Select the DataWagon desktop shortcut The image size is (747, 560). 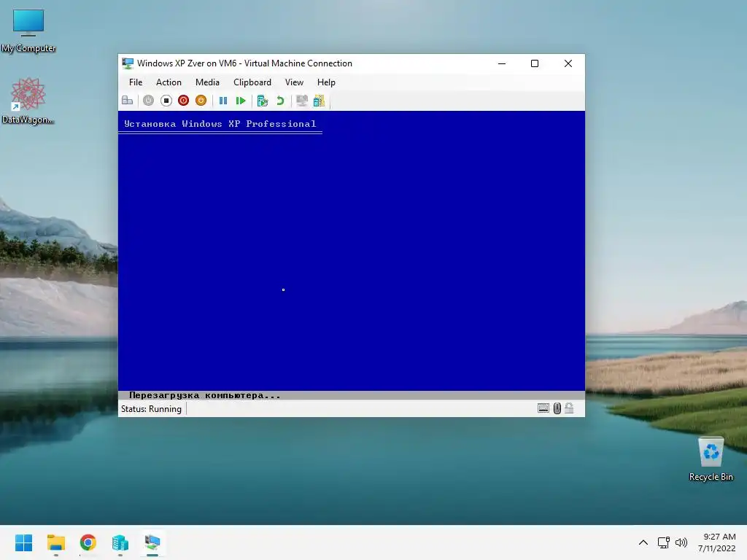click(28, 101)
